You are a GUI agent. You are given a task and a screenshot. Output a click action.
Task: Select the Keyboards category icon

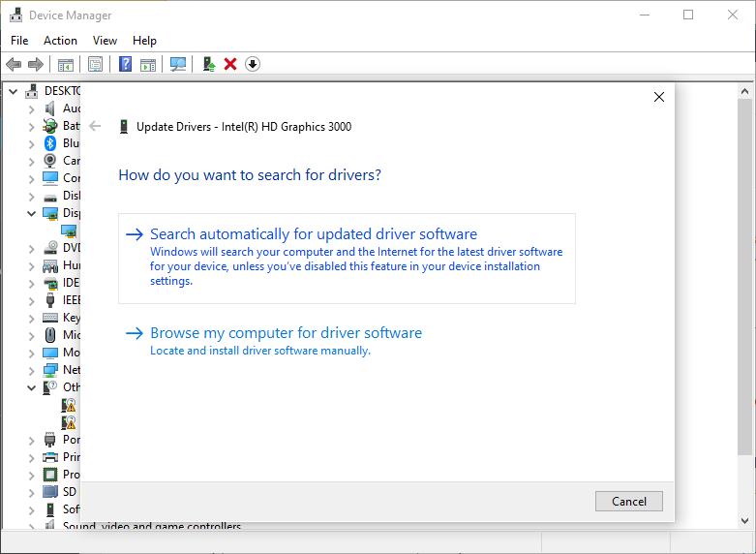pos(50,318)
